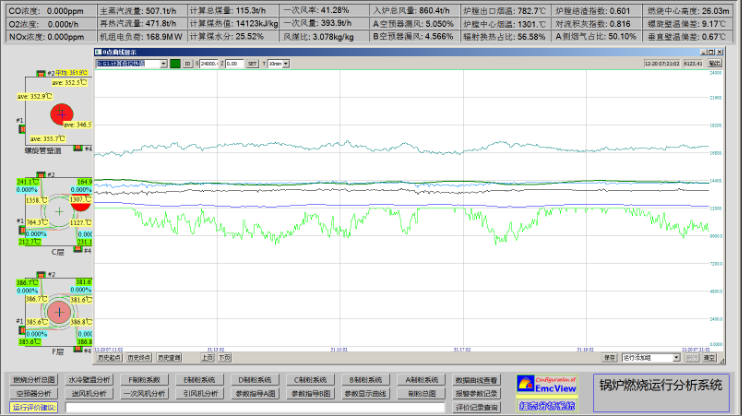The width and height of the screenshot is (742, 416).
Task: Click the 炉膛中心烟温: 1301.℃ readout
Action: point(504,24)
